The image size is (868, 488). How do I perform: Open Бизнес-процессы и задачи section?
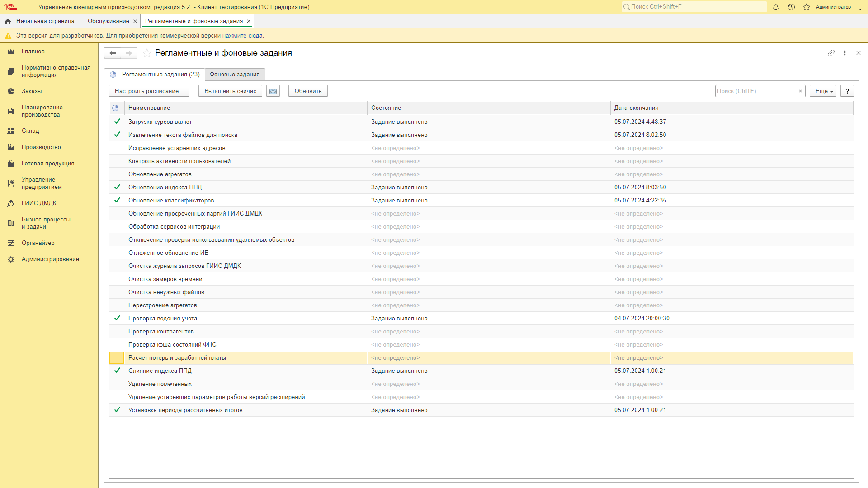tap(49, 223)
